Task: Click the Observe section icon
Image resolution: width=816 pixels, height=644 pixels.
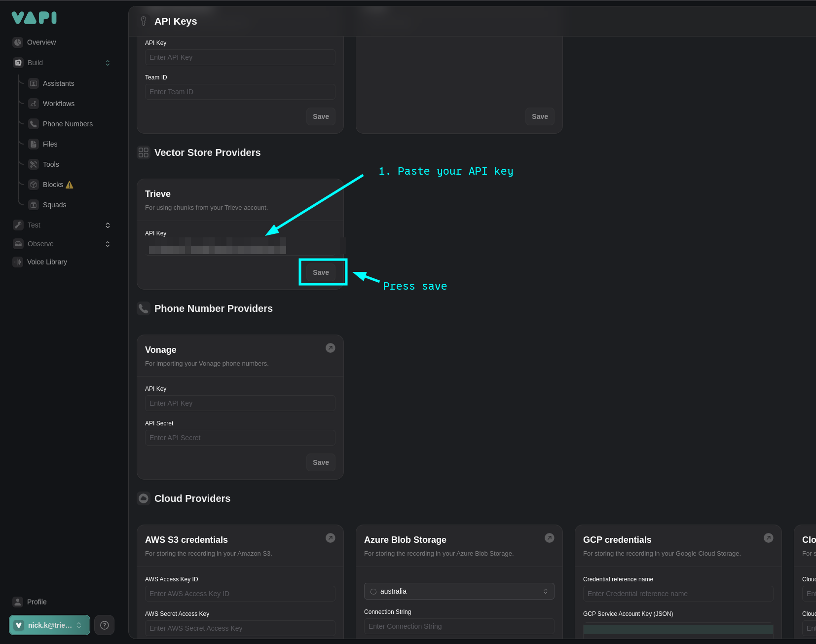Action: [x=18, y=244]
